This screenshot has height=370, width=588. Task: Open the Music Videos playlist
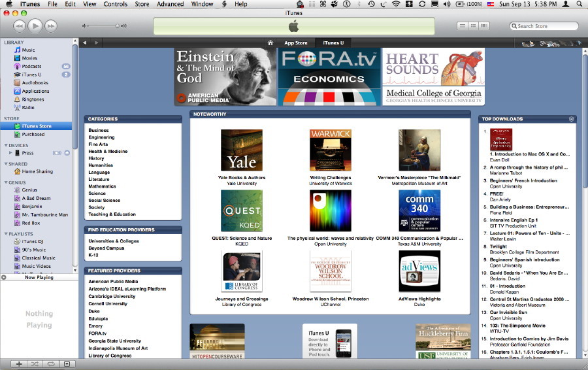[x=37, y=267]
